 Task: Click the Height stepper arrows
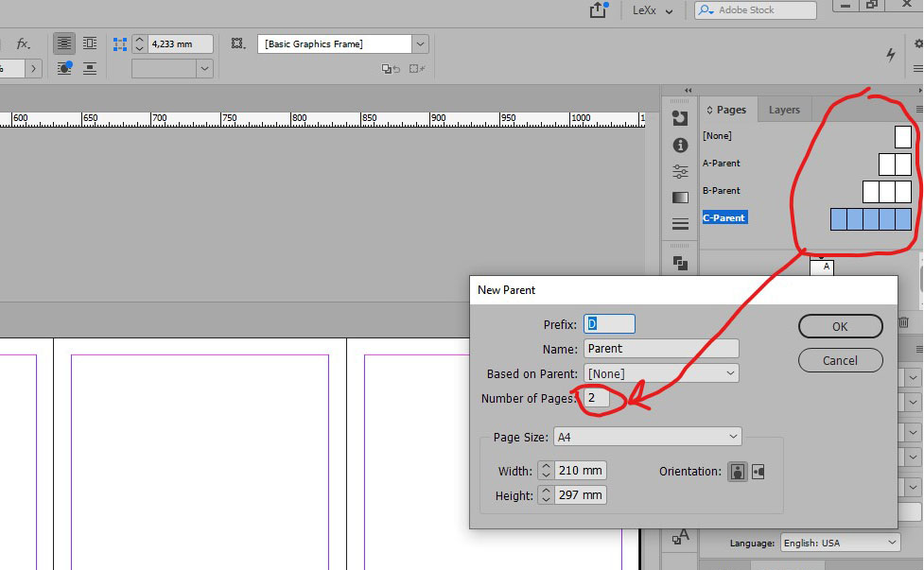(x=546, y=494)
